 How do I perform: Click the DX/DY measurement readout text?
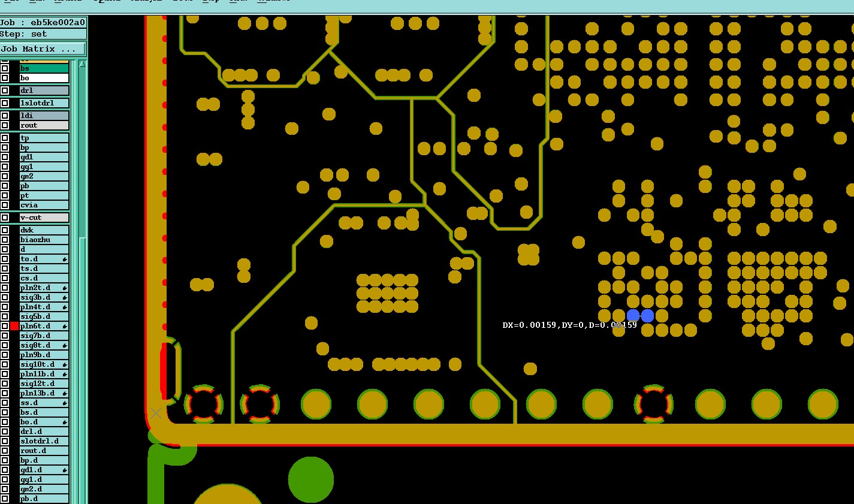tap(569, 325)
